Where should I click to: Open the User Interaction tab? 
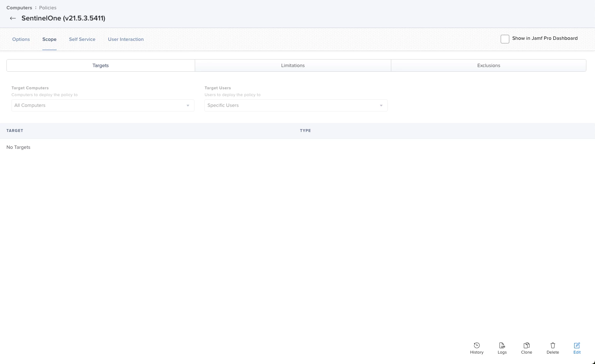click(x=126, y=39)
